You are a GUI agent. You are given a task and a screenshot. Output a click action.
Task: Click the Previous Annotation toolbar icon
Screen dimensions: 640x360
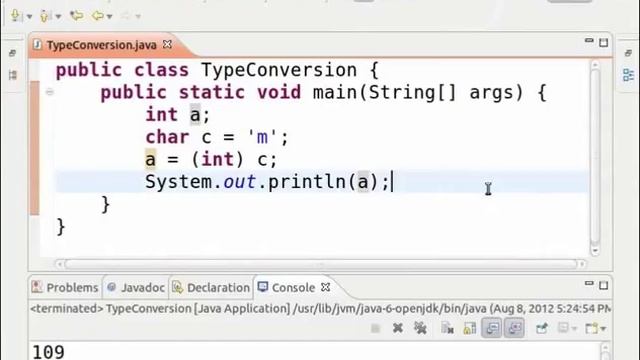44,16
